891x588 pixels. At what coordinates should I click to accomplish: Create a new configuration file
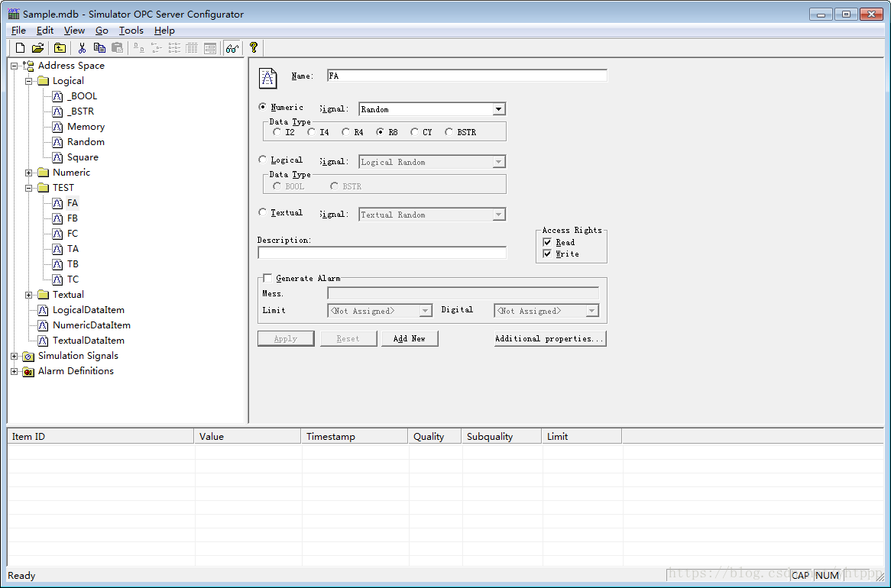click(20, 48)
